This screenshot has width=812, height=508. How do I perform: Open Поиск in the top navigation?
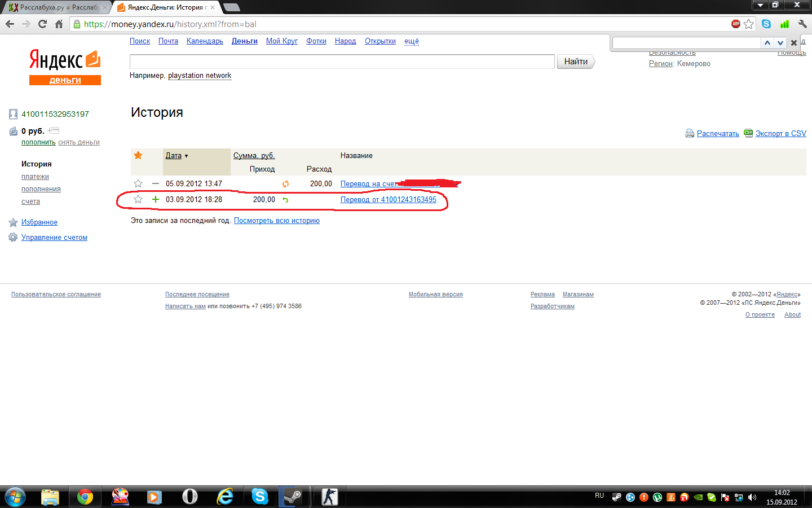(140, 41)
